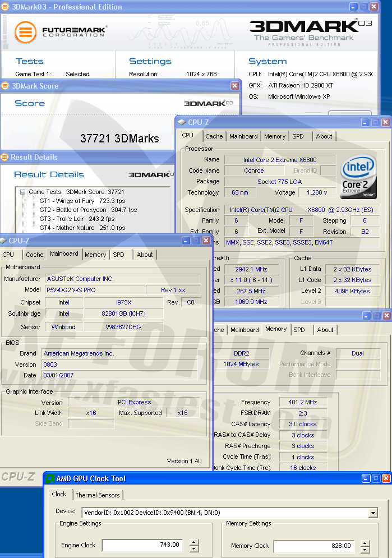The width and height of the screenshot is (392, 558).
Task: Collapse the Game Tests tree node
Action: 23,192
